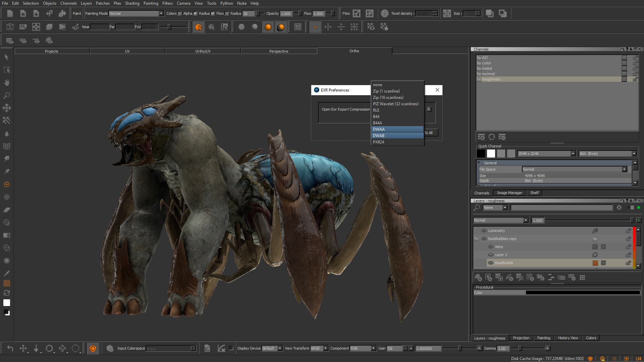
Task: Choose the arrow Select tool
Action: coord(7,57)
